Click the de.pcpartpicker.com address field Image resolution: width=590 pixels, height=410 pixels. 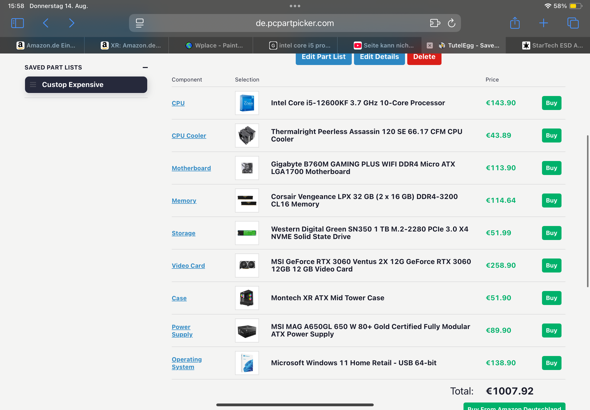point(295,23)
